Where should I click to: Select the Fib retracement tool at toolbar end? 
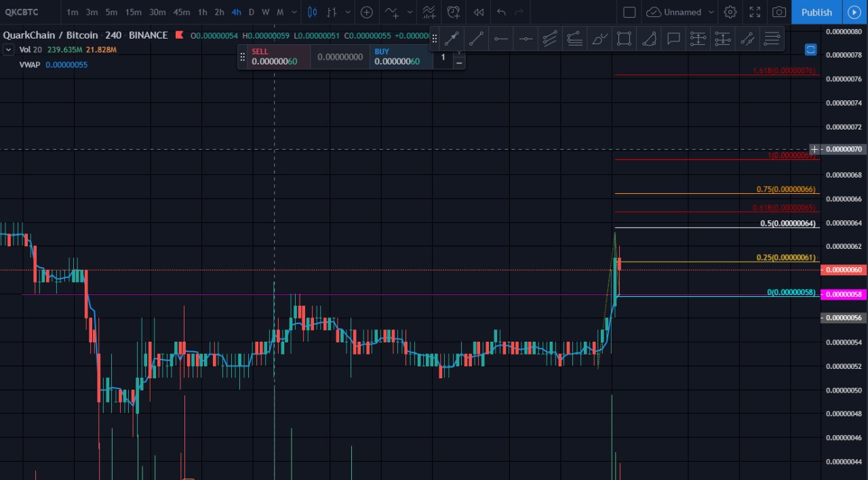point(772,39)
